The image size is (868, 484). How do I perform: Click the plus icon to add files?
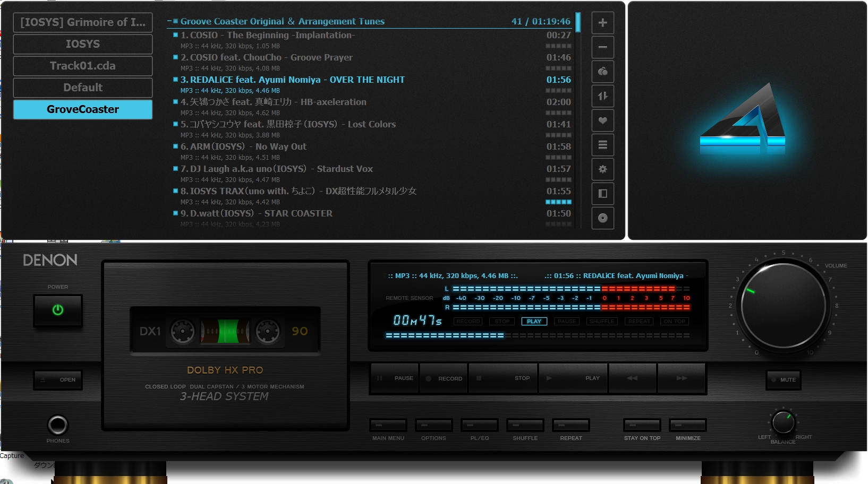(x=603, y=23)
